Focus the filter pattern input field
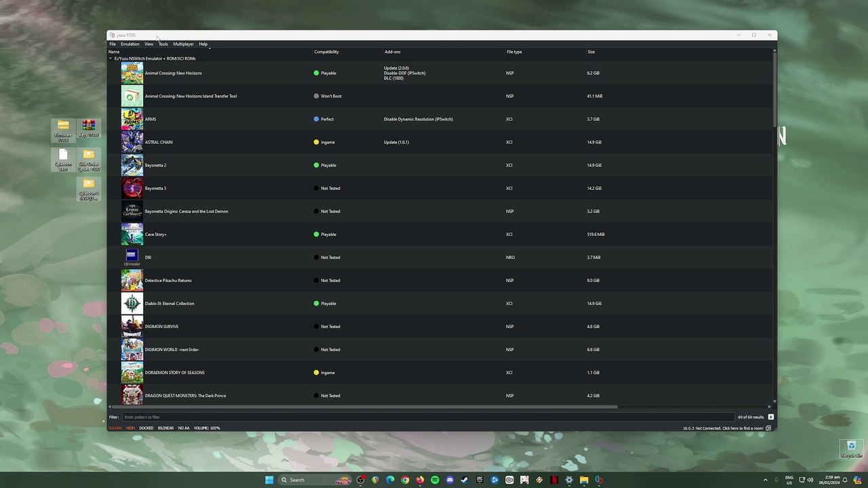This screenshot has width=868, height=488. [x=428, y=417]
